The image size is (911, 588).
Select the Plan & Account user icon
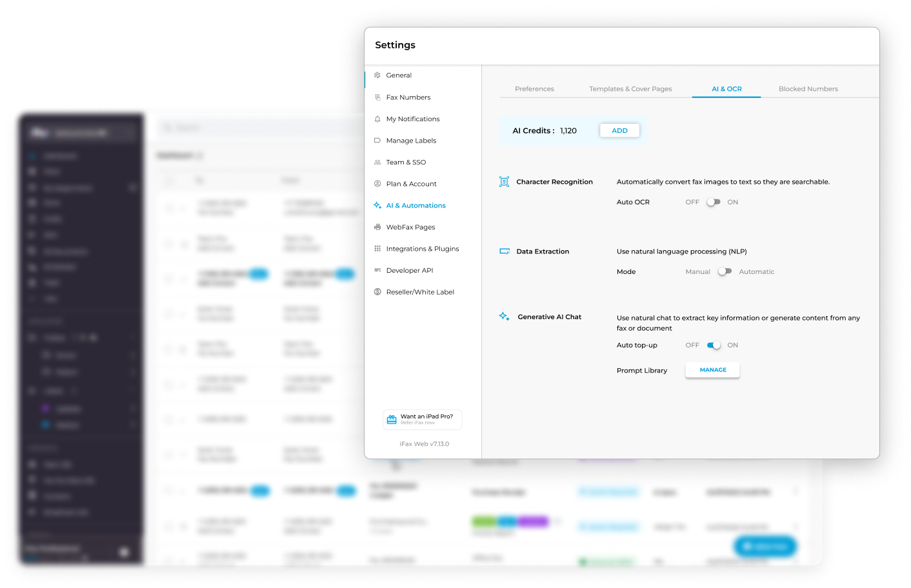point(377,184)
